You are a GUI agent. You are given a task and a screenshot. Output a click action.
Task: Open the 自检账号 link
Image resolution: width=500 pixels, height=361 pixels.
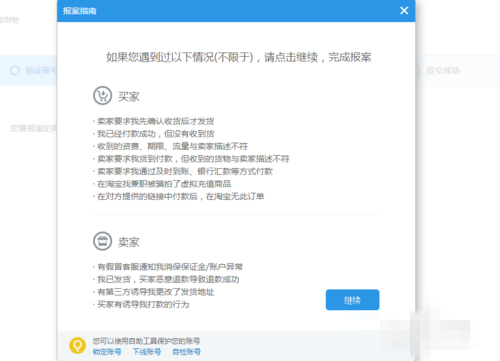(x=187, y=352)
